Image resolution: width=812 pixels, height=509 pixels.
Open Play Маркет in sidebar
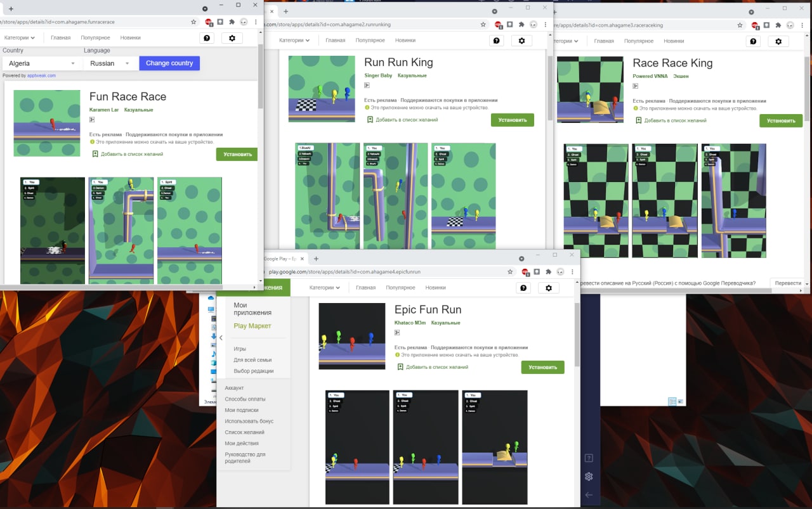[252, 326]
